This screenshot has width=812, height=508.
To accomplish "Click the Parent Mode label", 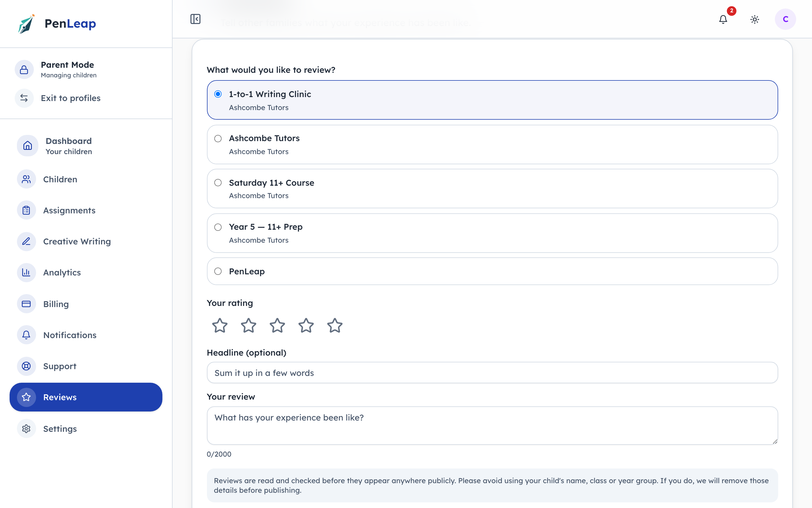I will [x=67, y=65].
